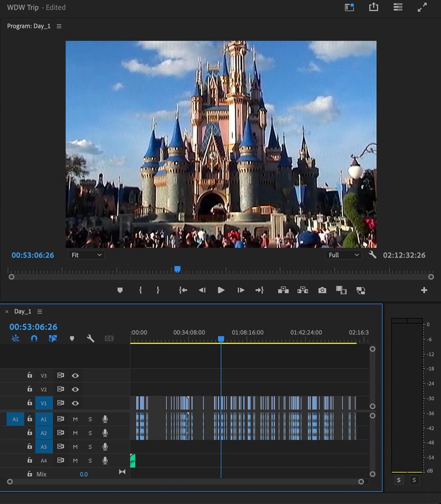Click the program monitor zoom scrollbar left handle
This screenshot has width=441, height=504.
click(x=11, y=277)
